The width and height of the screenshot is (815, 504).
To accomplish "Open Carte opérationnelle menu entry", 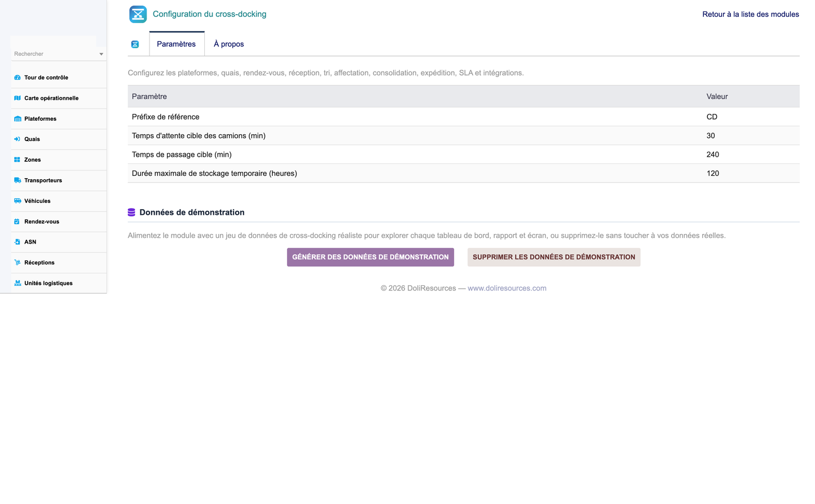I will tap(51, 98).
